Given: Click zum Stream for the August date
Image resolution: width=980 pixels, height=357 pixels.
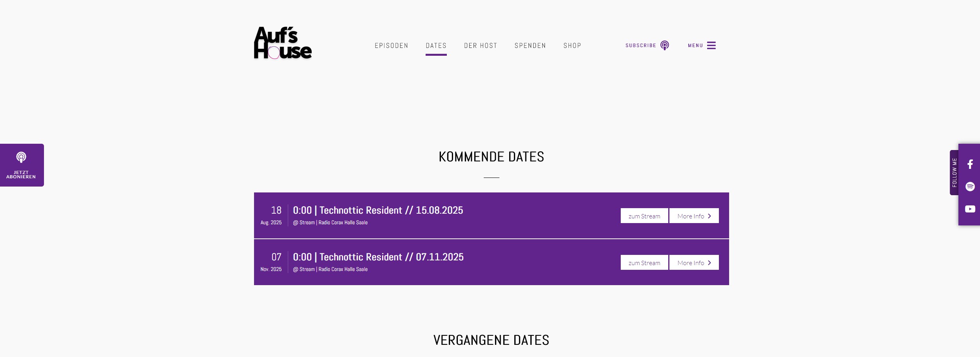Looking at the screenshot, I should [x=644, y=216].
